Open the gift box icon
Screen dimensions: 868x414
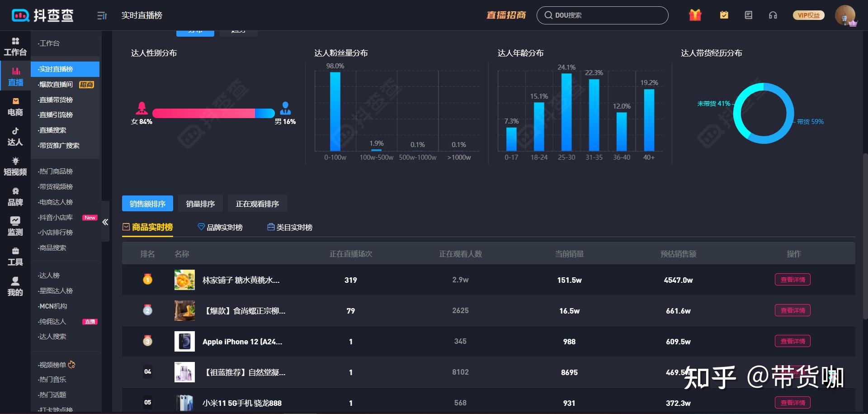click(695, 15)
